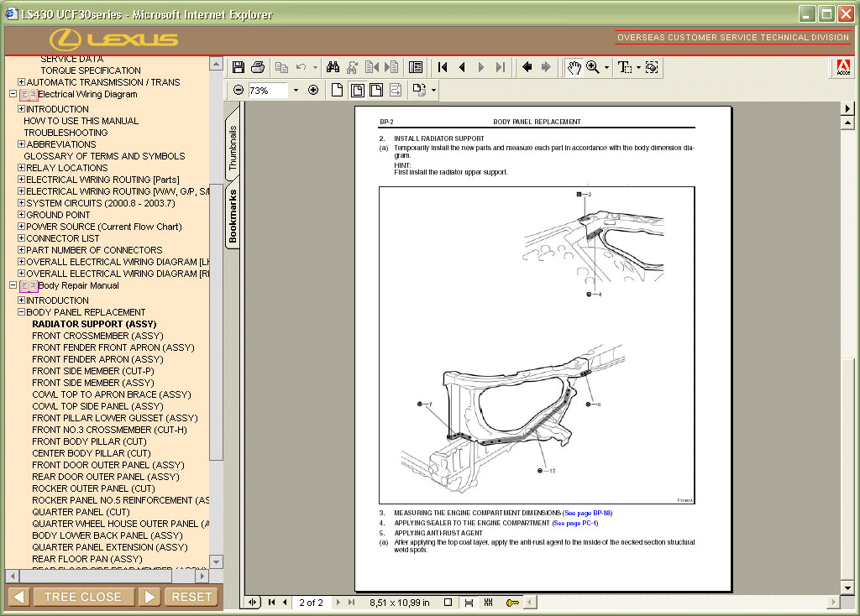The width and height of the screenshot is (860, 616).
Task: Switch to continuous facing layout
Action: 489,603
